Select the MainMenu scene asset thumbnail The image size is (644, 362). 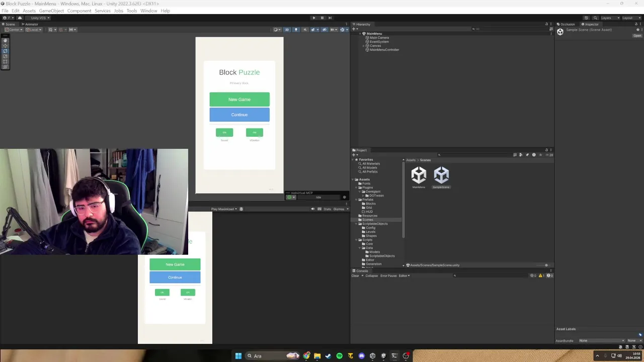pos(419,175)
